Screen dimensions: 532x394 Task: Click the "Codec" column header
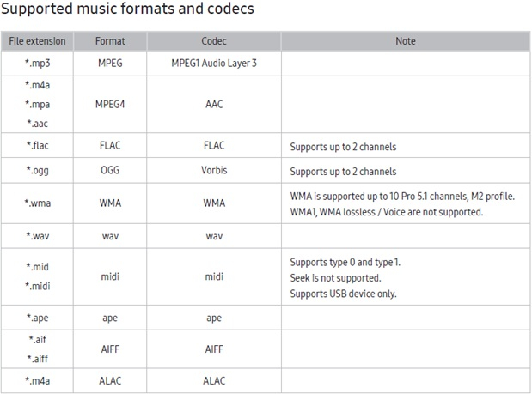click(214, 41)
